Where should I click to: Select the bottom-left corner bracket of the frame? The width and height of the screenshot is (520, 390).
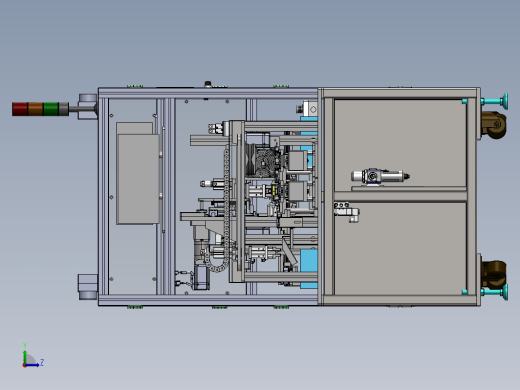point(88,287)
